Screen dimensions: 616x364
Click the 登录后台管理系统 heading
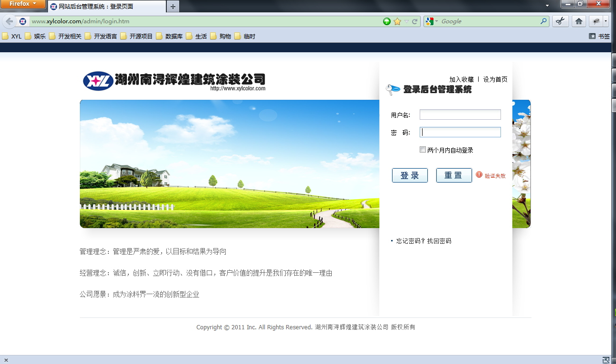click(437, 89)
